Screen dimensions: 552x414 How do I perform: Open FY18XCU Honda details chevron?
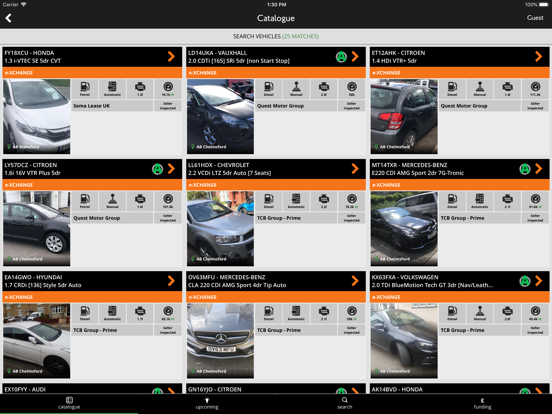[x=171, y=57]
